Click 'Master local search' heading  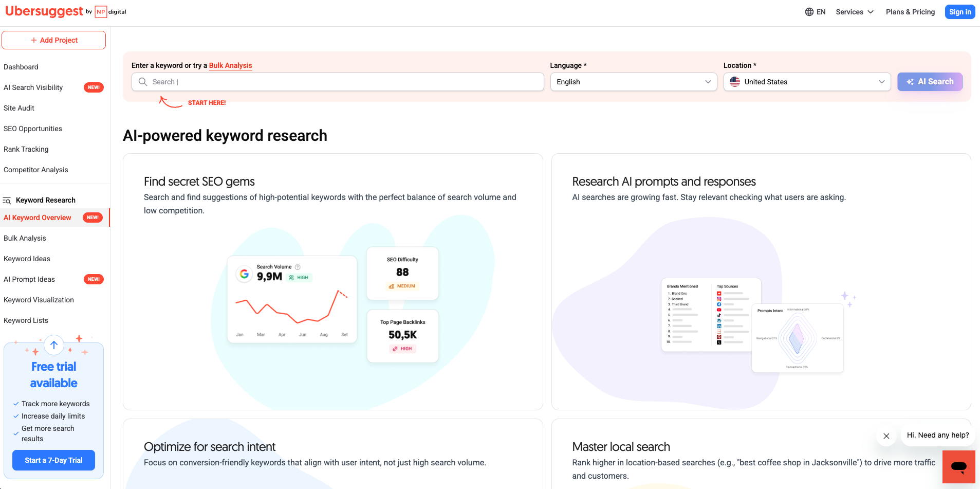(x=621, y=447)
